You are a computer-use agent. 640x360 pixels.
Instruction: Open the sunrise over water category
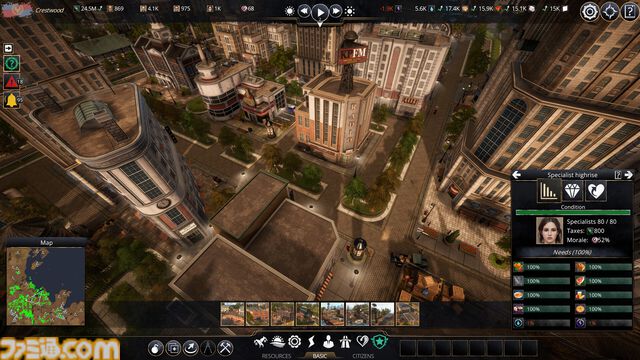tap(278, 342)
